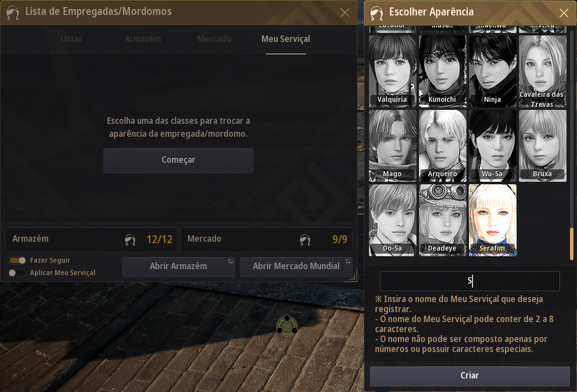Select the Serafim appearance portrait
The width and height of the screenshot is (577, 392).
(x=492, y=220)
